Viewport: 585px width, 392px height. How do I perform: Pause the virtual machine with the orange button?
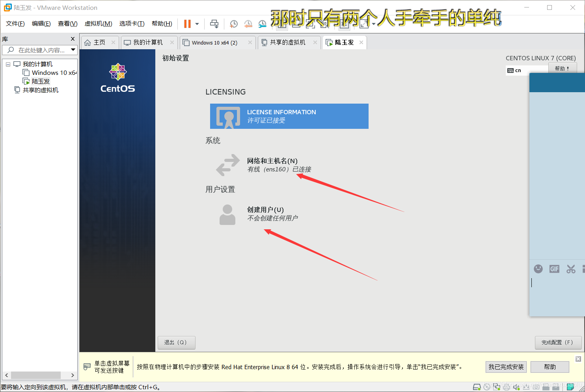click(x=187, y=24)
